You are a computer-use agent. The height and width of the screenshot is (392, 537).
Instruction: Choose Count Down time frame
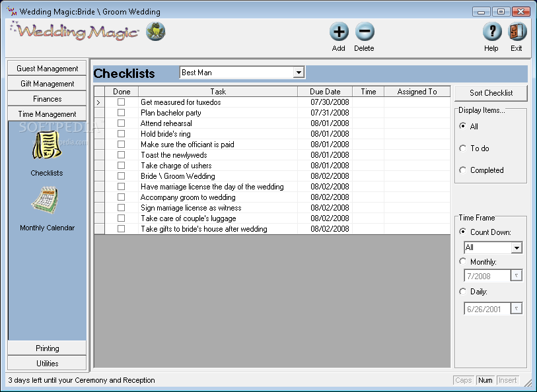click(x=462, y=232)
